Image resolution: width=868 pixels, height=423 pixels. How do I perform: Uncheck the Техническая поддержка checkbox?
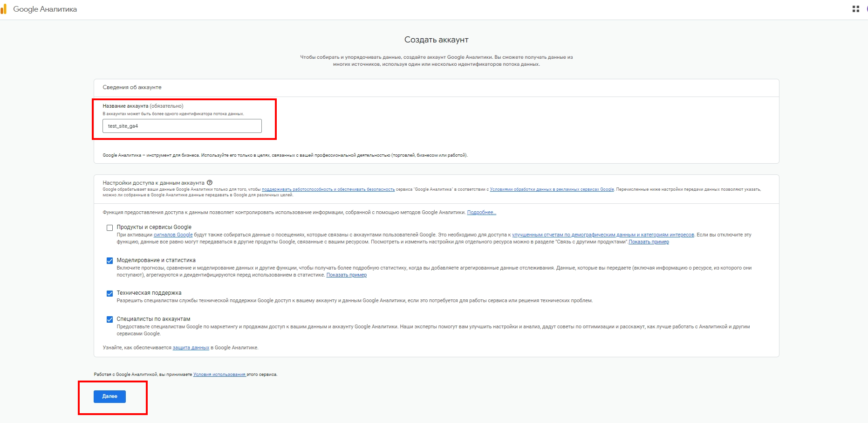tap(109, 293)
